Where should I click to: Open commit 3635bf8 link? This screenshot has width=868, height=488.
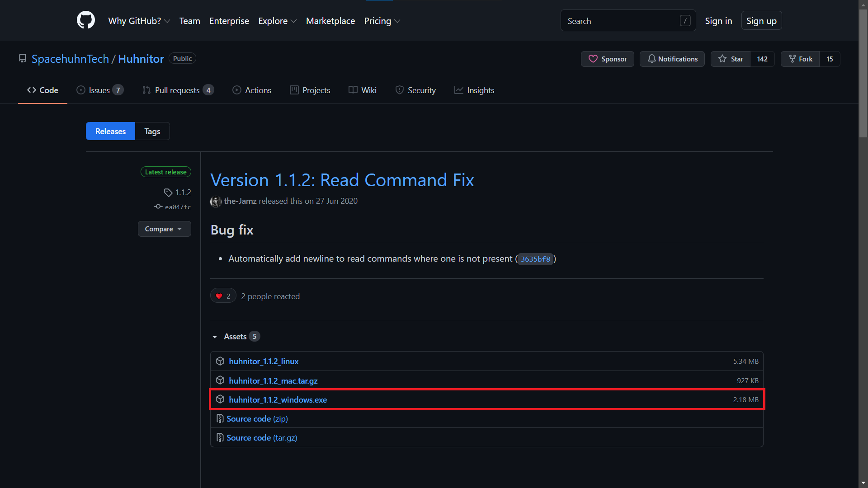pyautogui.click(x=535, y=259)
